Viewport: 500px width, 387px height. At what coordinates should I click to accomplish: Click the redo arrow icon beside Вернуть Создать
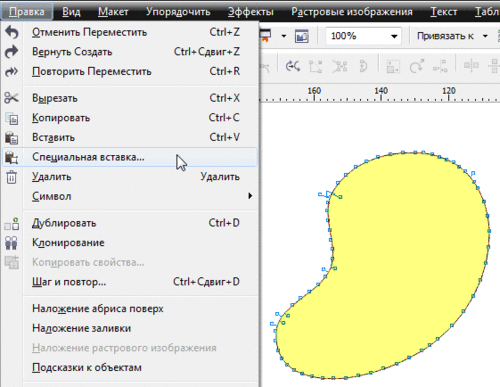12,52
